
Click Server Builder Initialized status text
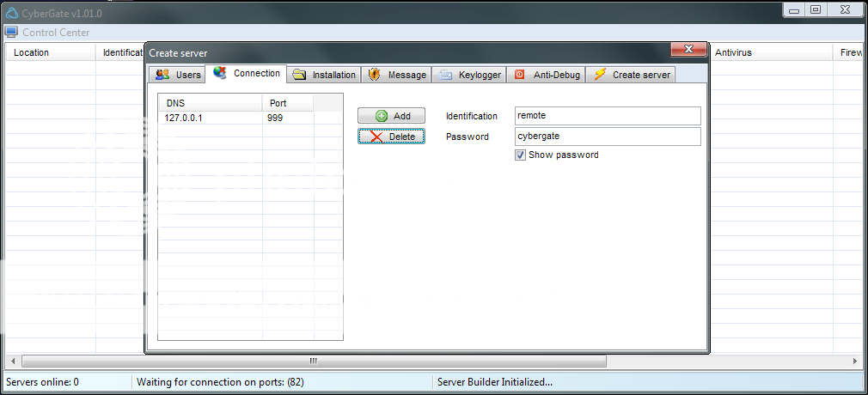click(495, 382)
